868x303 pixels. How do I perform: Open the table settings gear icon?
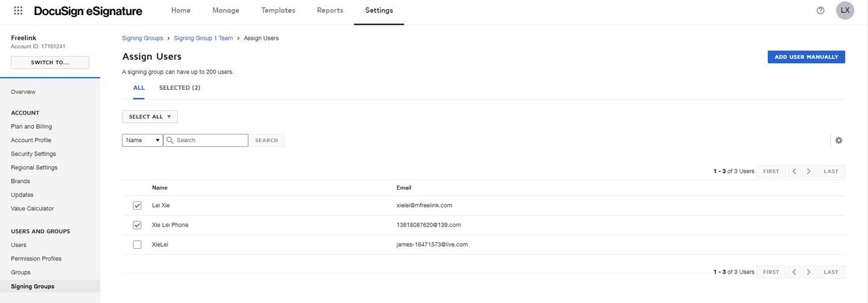tap(838, 140)
